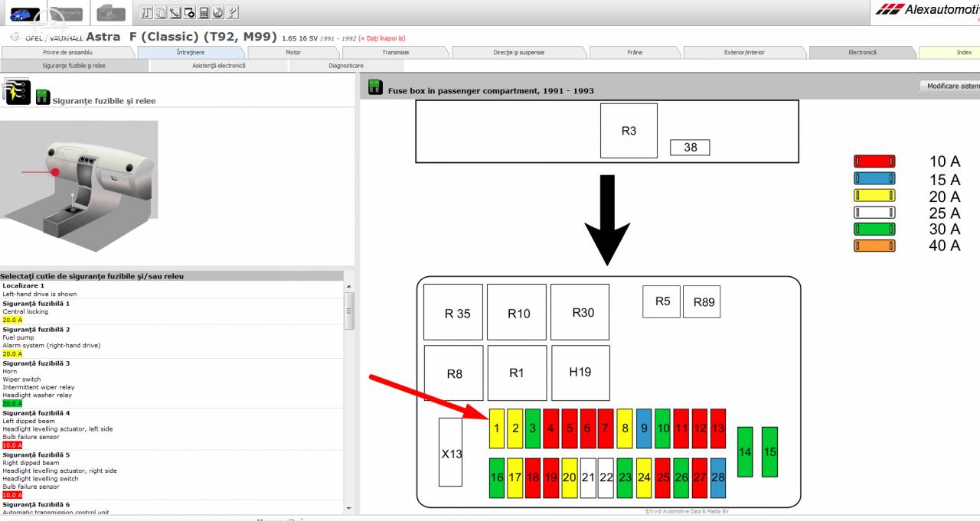
Task: Click the electrical wiring lightning icon
Action: pos(18,91)
